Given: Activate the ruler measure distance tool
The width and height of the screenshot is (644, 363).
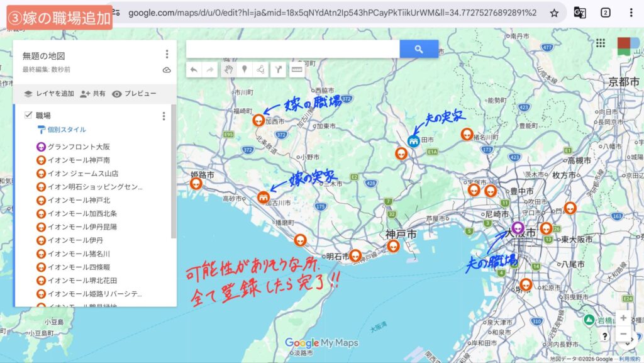Looking at the screenshot, I should pyautogui.click(x=296, y=70).
